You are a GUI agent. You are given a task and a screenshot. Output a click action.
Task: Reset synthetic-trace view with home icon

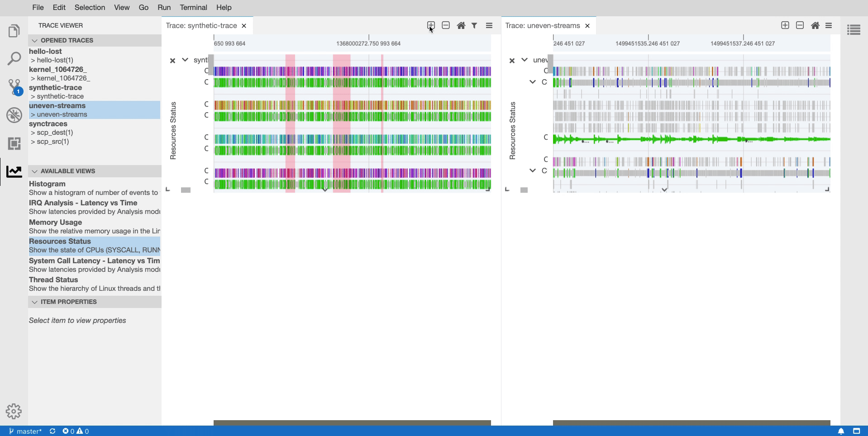(461, 25)
